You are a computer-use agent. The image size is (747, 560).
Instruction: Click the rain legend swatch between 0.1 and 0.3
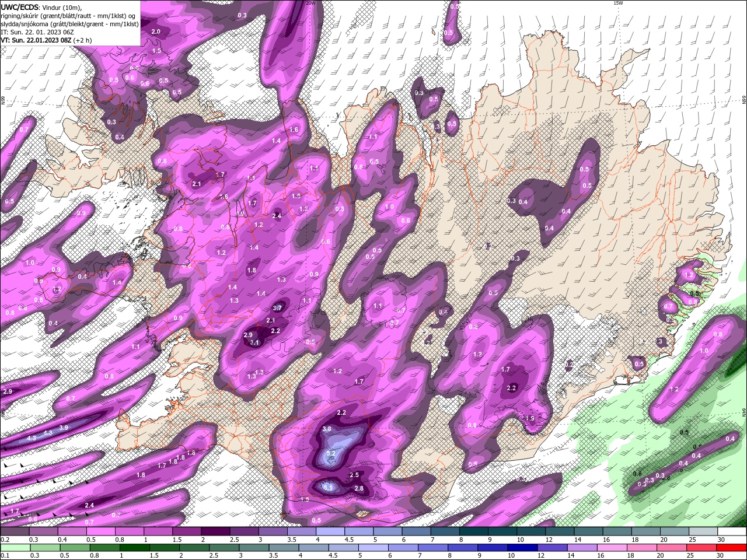pos(15,548)
